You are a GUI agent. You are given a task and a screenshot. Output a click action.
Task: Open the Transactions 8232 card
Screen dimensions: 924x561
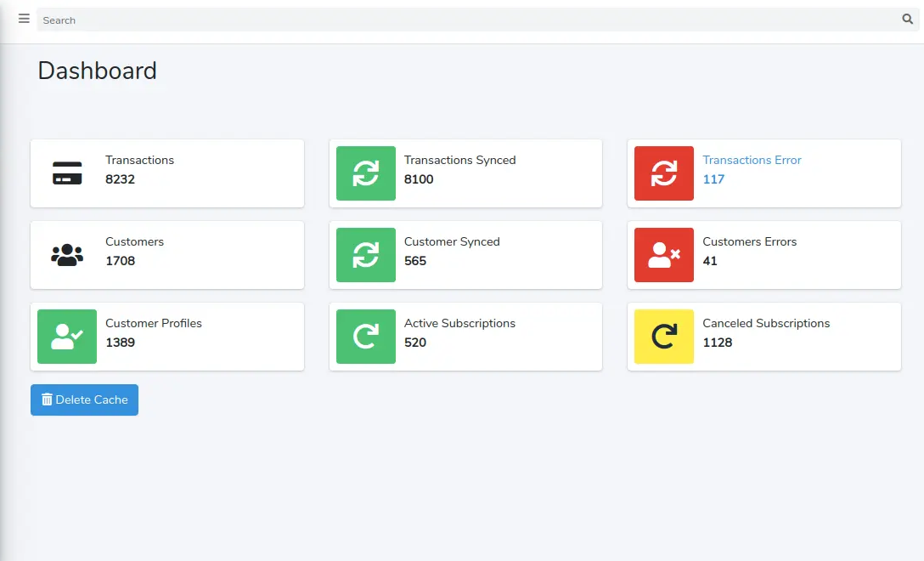click(x=167, y=173)
